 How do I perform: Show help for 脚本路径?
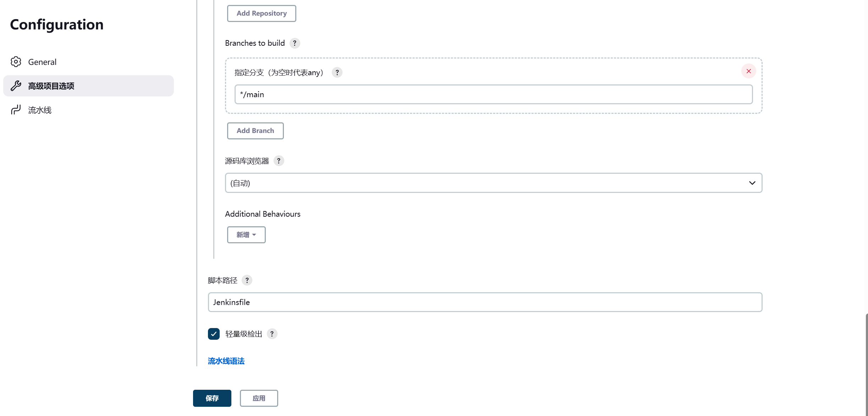coord(247,281)
